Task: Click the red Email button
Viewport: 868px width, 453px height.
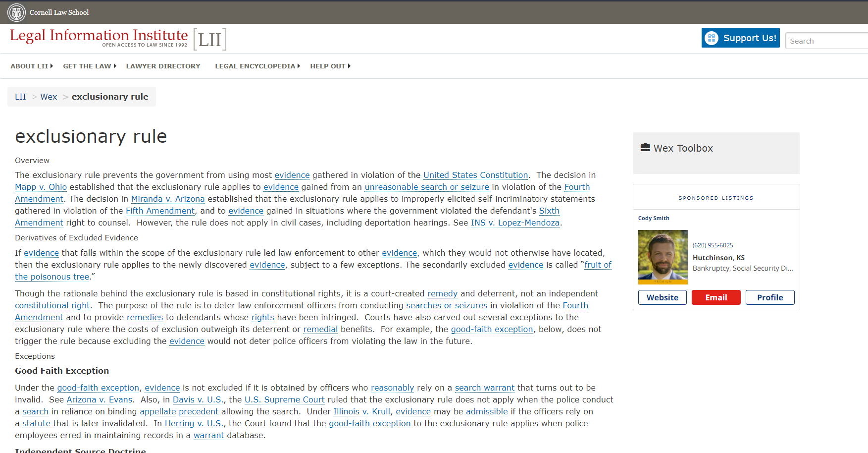Action: [x=716, y=297]
